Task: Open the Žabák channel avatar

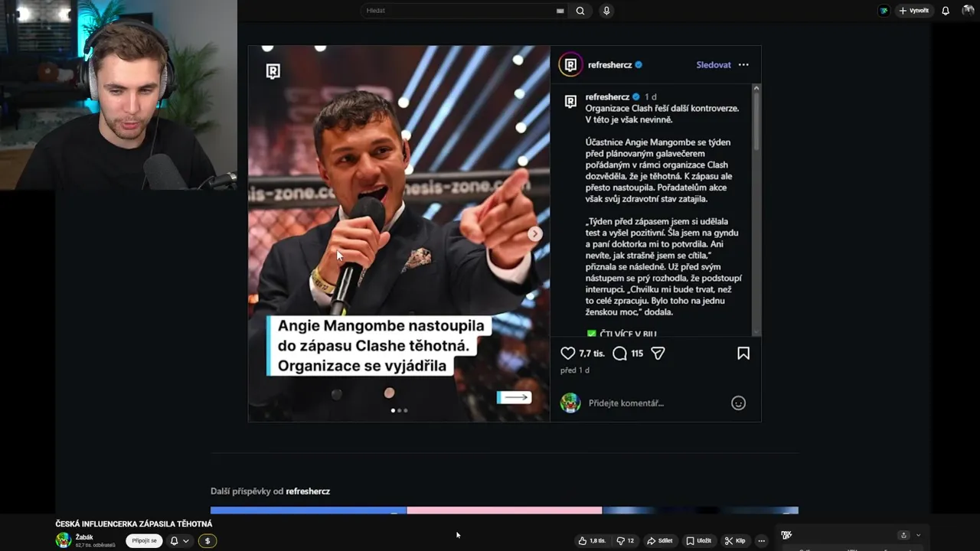Action: tap(64, 540)
